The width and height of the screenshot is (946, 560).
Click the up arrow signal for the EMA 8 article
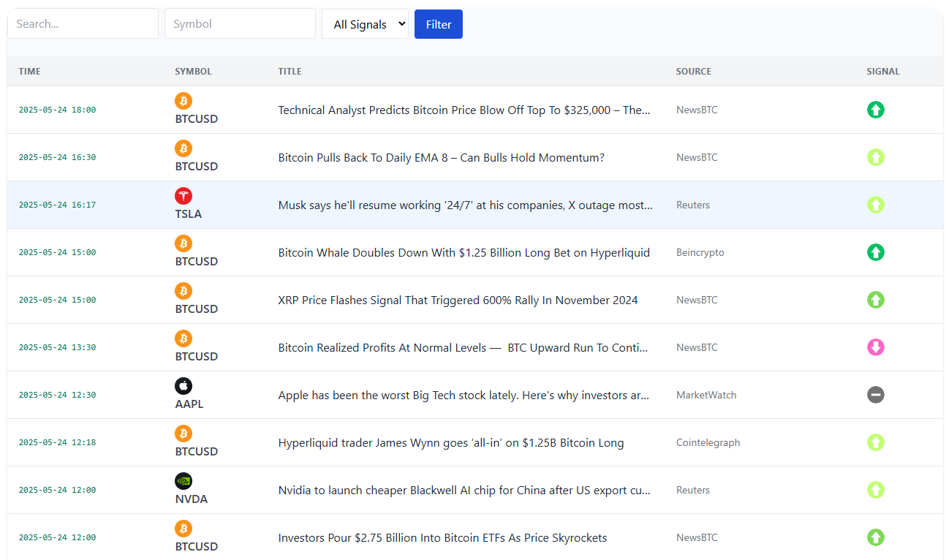[876, 157]
